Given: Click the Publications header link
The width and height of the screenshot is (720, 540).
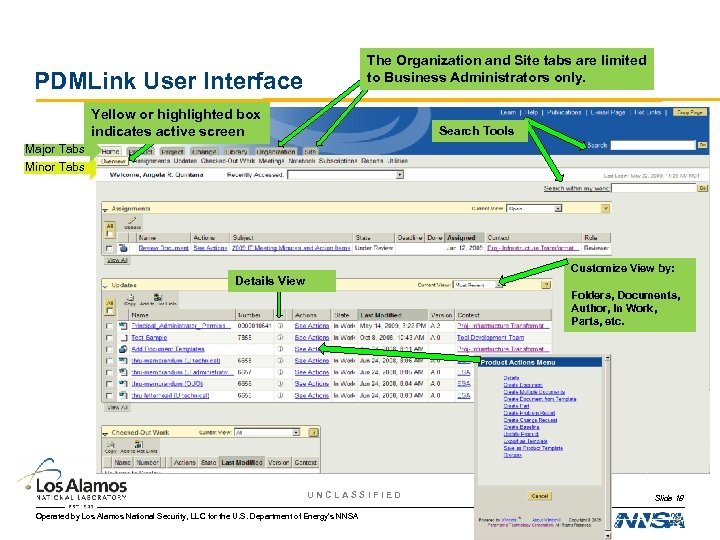Looking at the screenshot, I should point(564,112).
